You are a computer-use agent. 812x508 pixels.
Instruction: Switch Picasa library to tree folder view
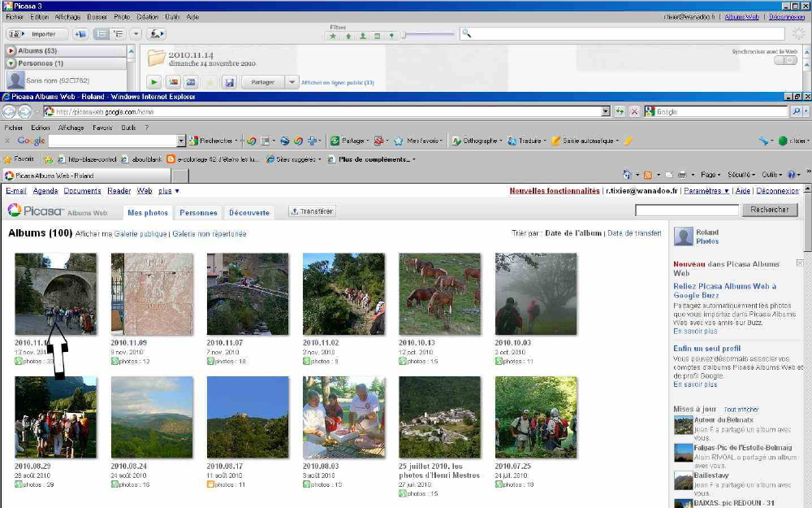tap(119, 34)
